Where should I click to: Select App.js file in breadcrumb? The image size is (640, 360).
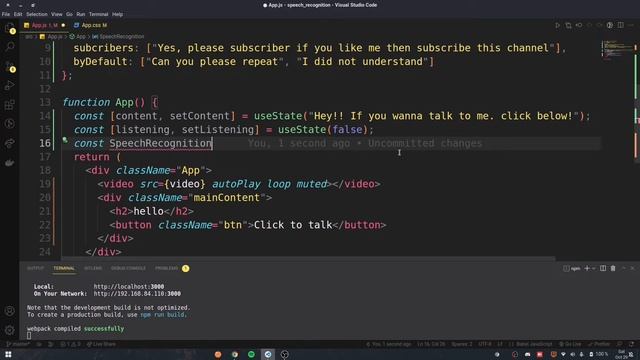(x=51, y=37)
